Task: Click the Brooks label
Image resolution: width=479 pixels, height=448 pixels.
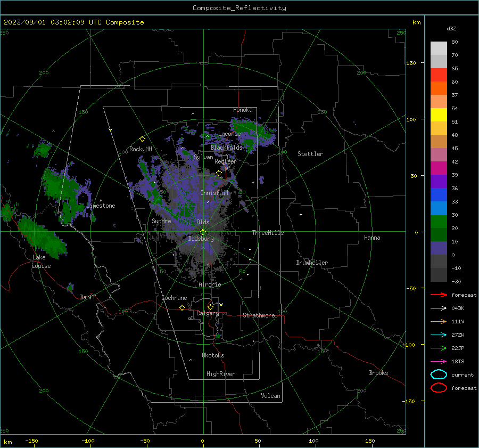Action: [378, 373]
